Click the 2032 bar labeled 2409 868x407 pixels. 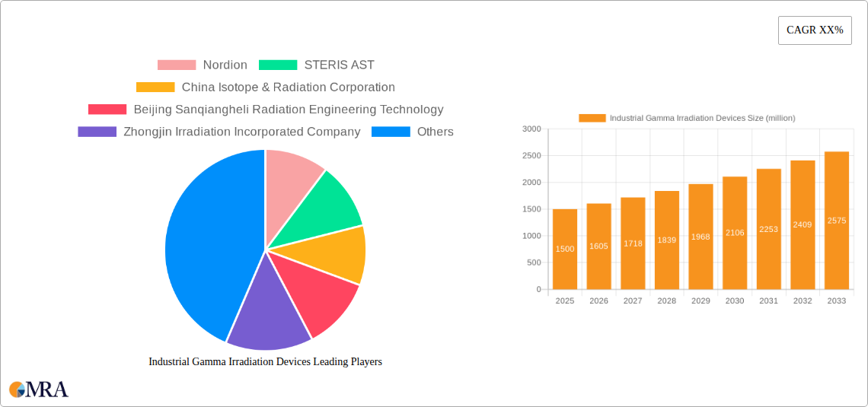(803, 224)
